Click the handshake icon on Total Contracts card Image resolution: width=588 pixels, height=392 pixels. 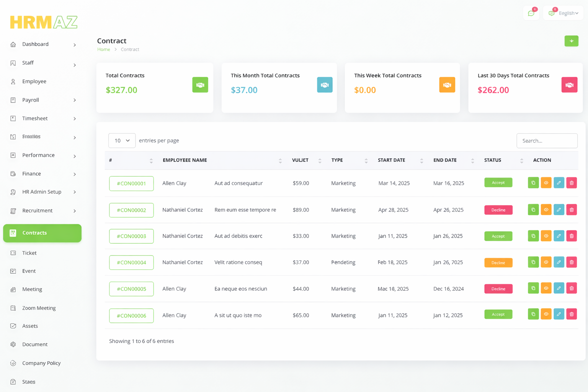[x=200, y=85]
